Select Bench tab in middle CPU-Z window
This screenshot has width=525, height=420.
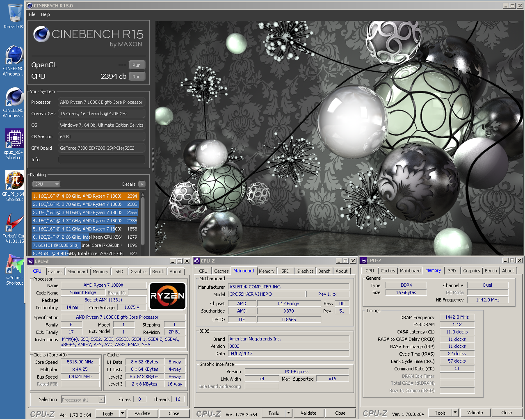324,271
